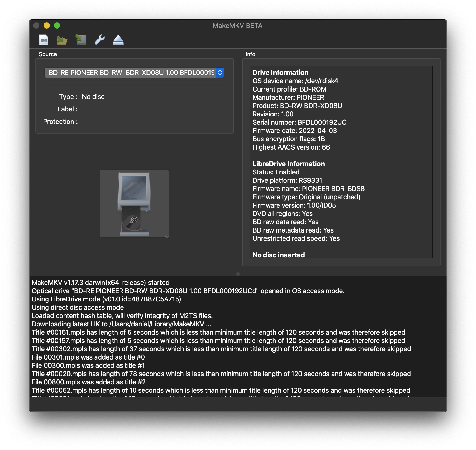Click log line about Title #00157.mpls skipped
The image size is (476, 450).
[x=218, y=341]
